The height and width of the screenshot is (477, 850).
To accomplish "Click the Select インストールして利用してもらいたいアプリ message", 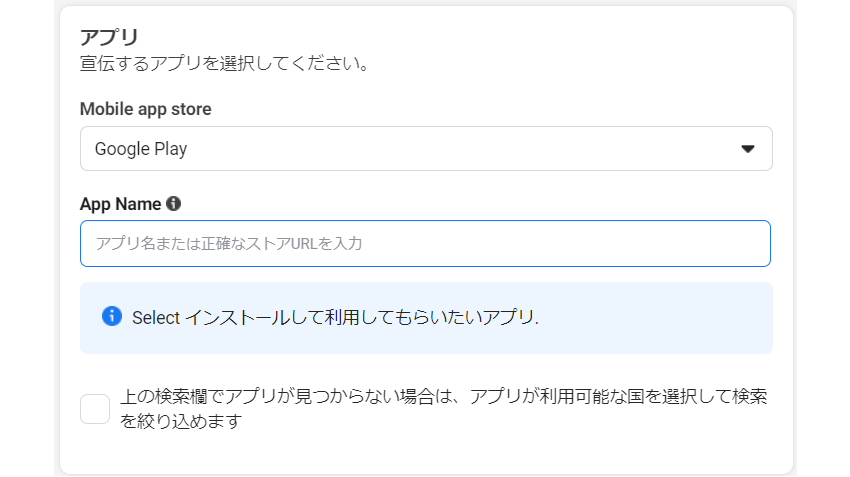I will tap(335, 317).
